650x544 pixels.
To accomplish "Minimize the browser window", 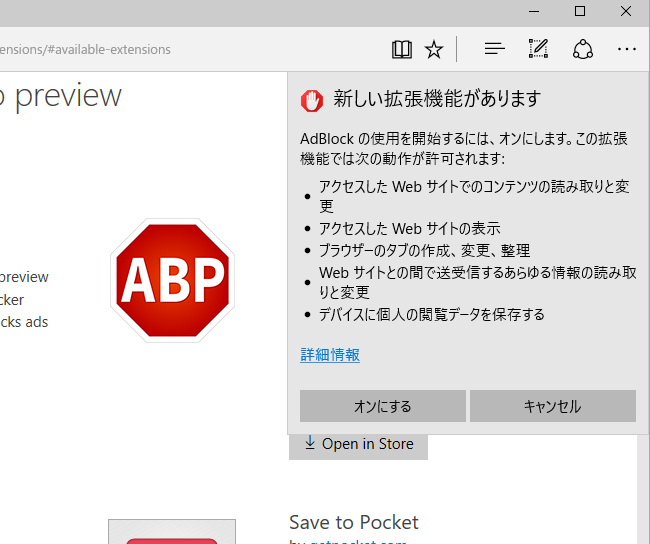I will tap(534, 12).
